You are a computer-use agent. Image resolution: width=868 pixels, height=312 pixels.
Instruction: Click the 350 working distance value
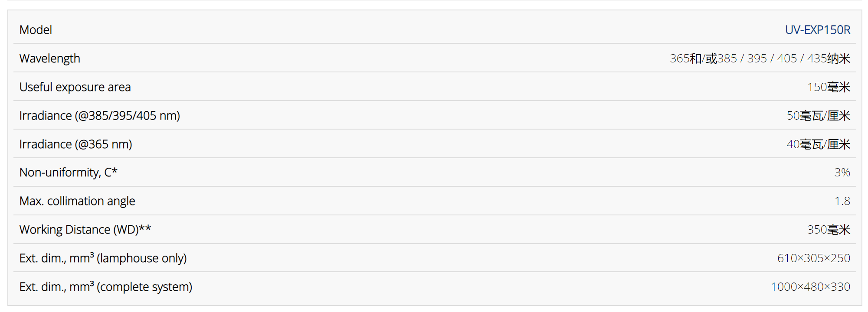828,230
